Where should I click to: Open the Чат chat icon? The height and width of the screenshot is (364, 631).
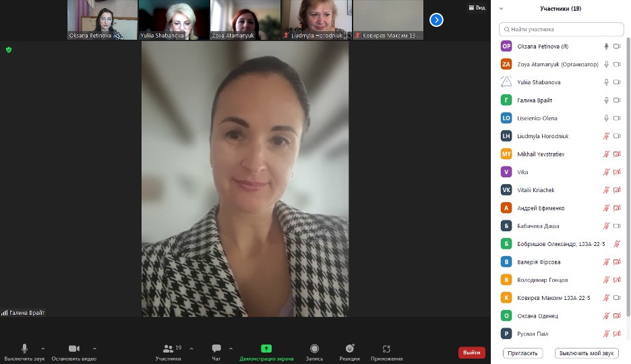tap(216, 348)
